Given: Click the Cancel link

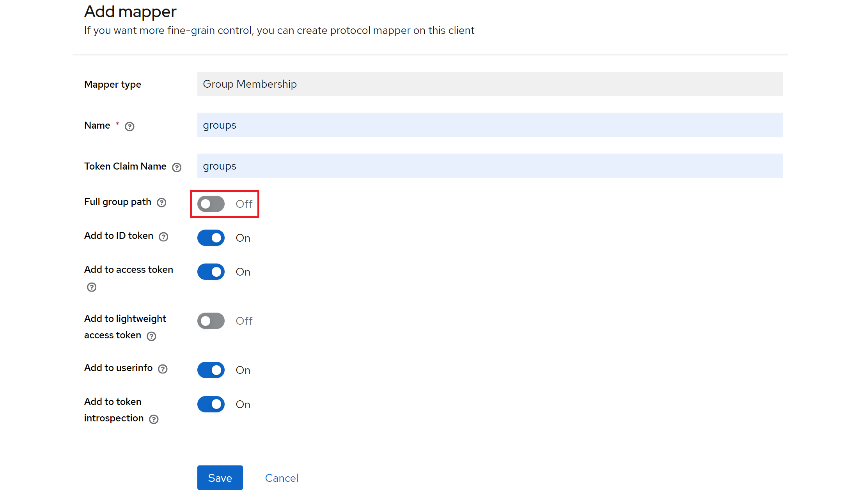Looking at the screenshot, I should click(x=282, y=478).
